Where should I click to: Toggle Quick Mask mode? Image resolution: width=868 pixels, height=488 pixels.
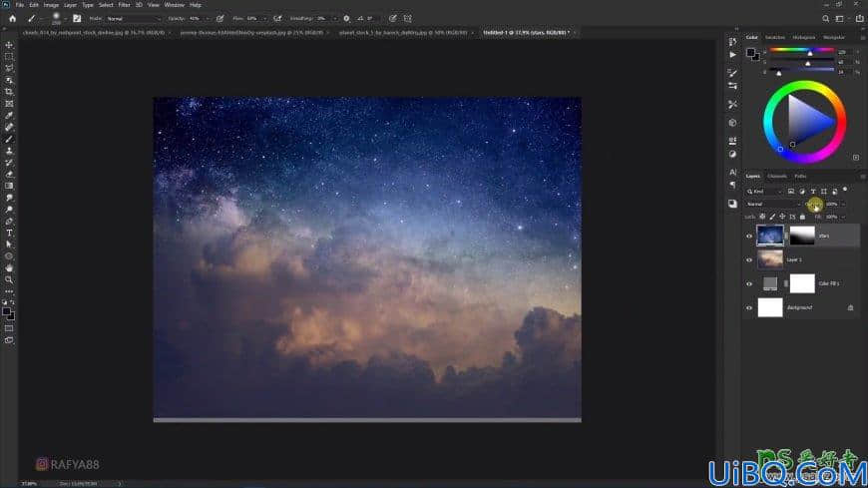[9, 328]
